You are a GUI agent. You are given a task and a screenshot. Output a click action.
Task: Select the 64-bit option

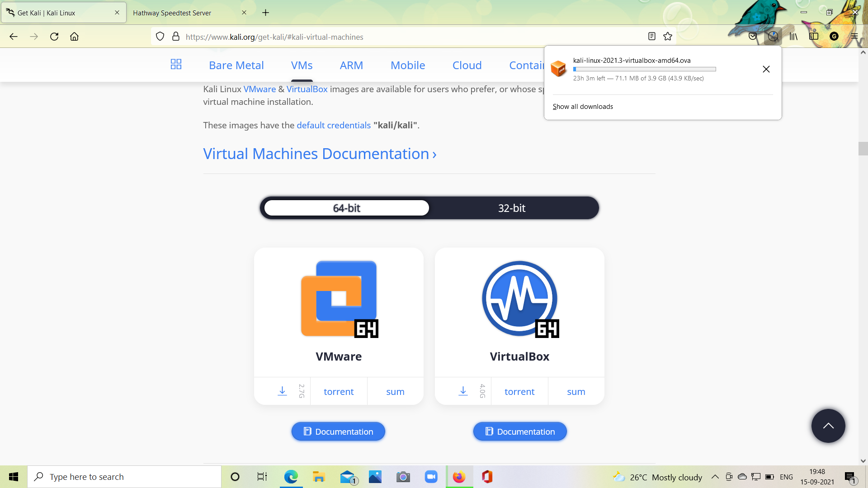tap(346, 208)
